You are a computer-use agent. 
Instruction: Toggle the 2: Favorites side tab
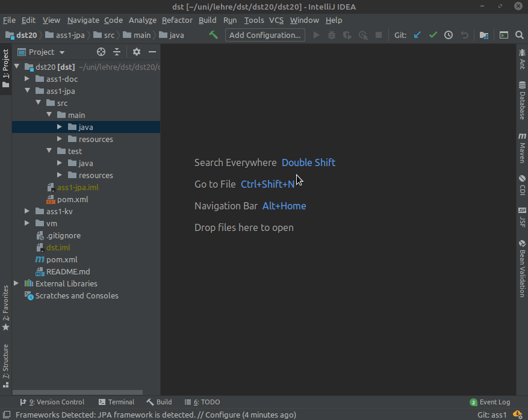[x=6, y=308]
